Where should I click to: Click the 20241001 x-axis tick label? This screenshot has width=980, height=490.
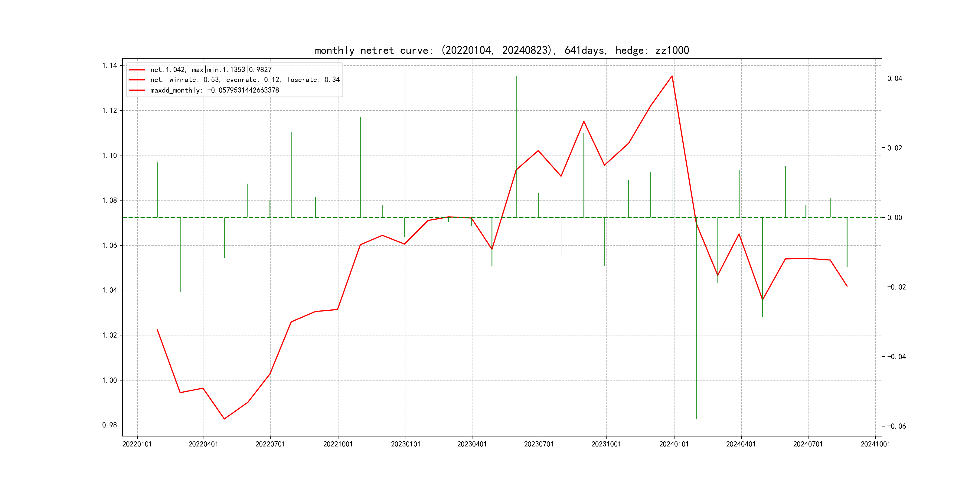pos(875,444)
